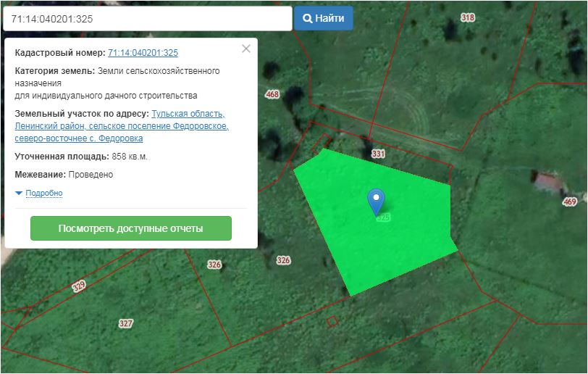The image size is (588, 374).
Task: Close the parcel information popup
Action: click(x=246, y=49)
